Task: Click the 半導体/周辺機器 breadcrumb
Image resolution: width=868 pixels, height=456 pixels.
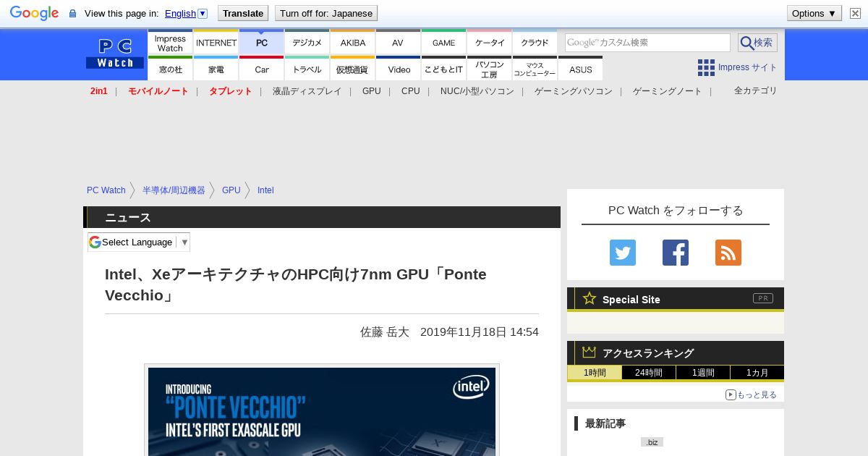Action: pyautogui.click(x=174, y=190)
